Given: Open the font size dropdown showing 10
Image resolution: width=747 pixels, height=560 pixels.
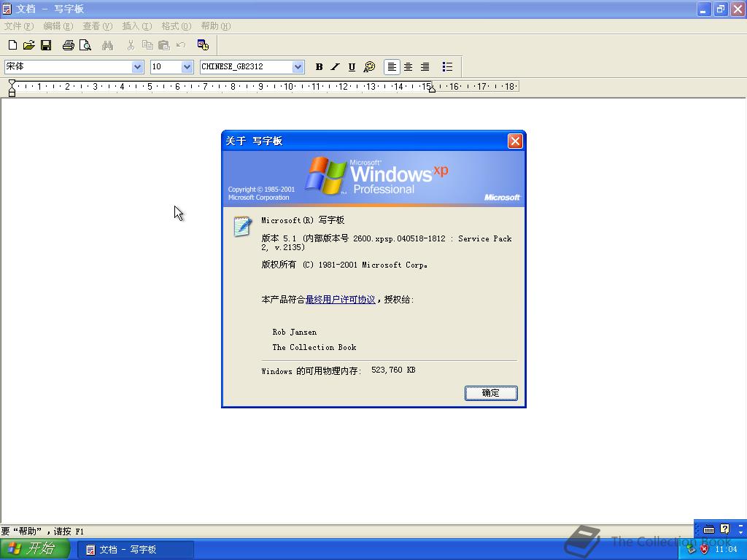Looking at the screenshot, I should 187,66.
